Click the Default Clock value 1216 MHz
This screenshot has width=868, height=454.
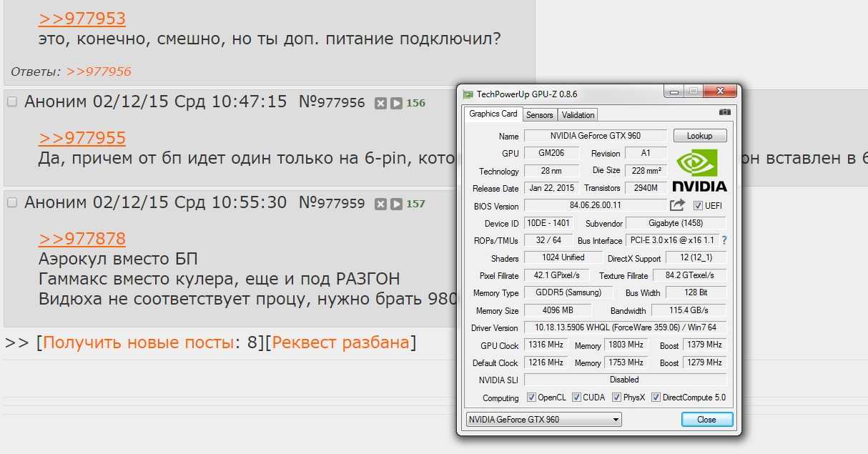pos(546,362)
